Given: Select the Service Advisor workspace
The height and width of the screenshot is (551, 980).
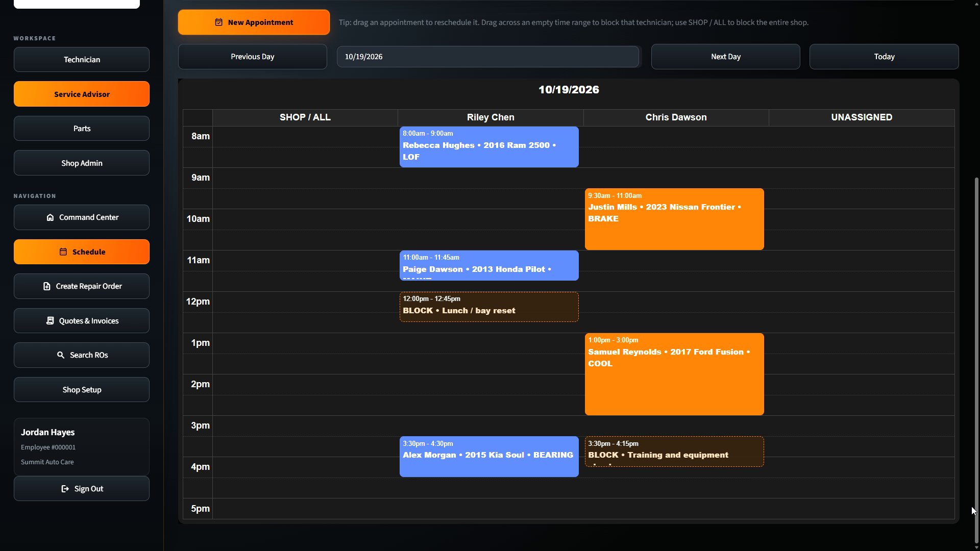Looking at the screenshot, I should 82,94.
